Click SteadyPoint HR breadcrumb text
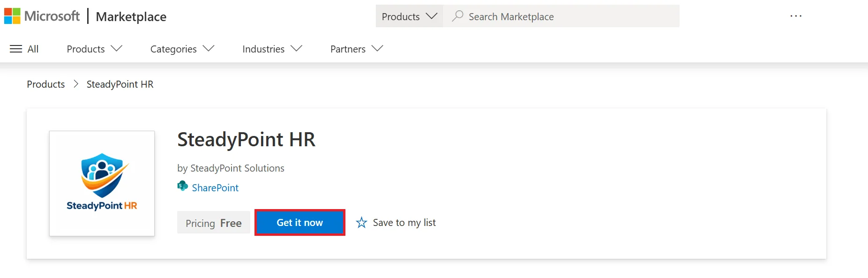Viewport: 868px width, 278px height. point(120,84)
